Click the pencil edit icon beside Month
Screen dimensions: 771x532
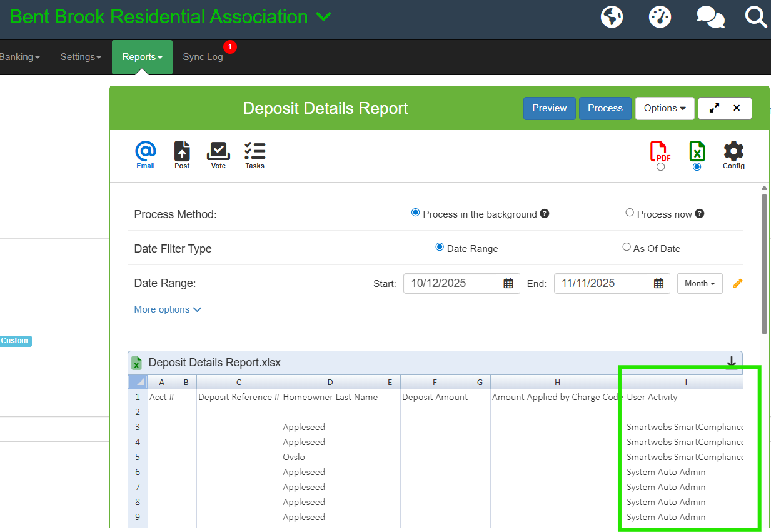(737, 284)
